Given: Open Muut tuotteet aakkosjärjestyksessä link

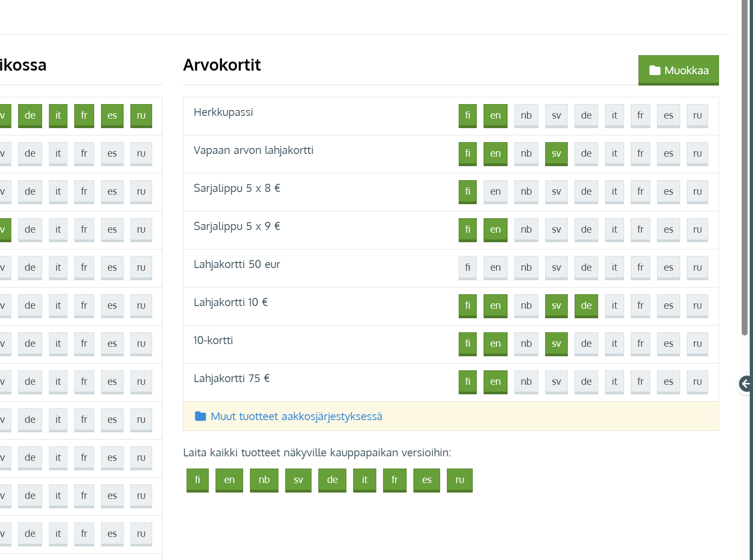Looking at the screenshot, I should point(296,416).
